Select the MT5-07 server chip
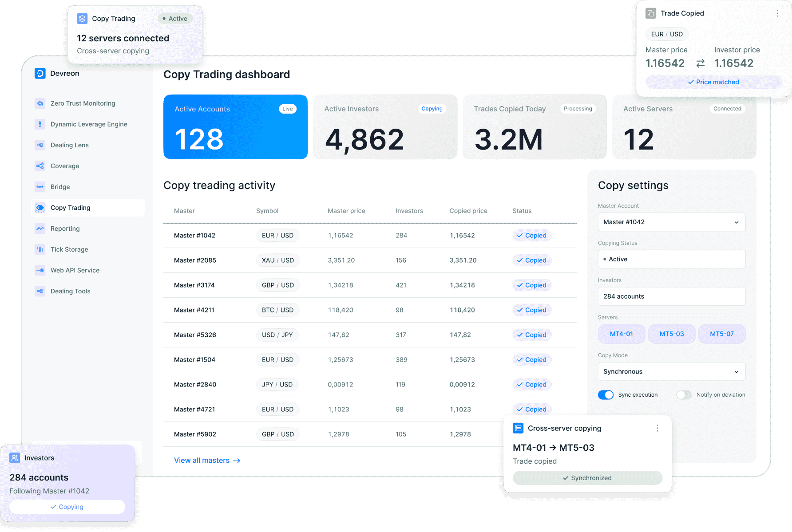 722,334
